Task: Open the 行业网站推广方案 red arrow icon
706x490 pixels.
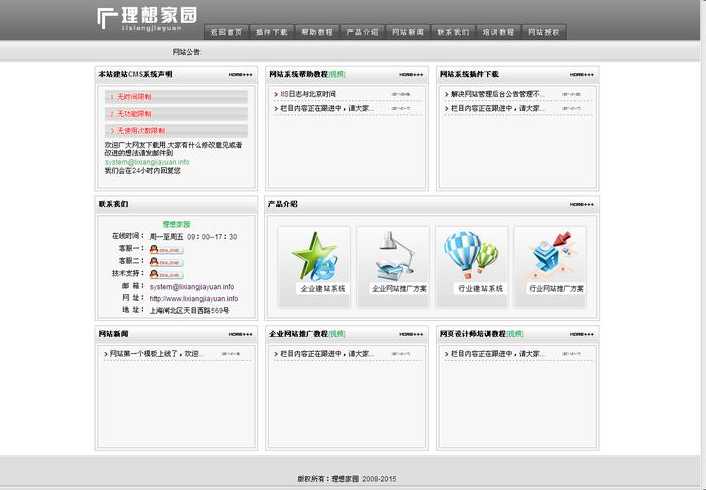Action: (x=552, y=253)
